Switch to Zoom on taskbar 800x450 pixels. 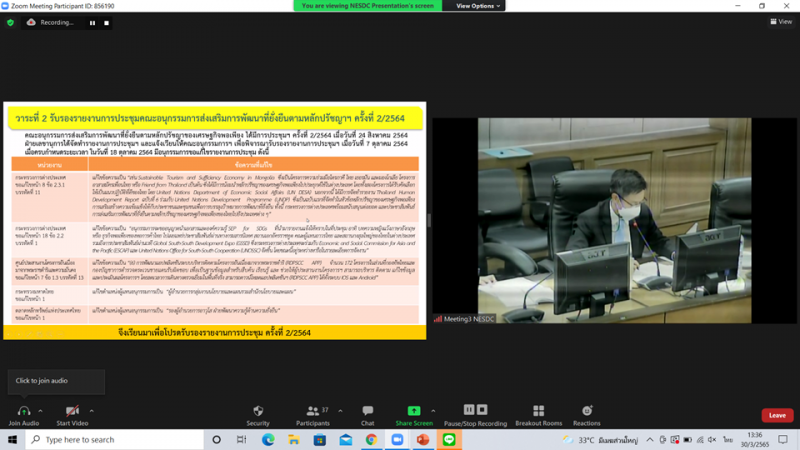(x=397, y=439)
